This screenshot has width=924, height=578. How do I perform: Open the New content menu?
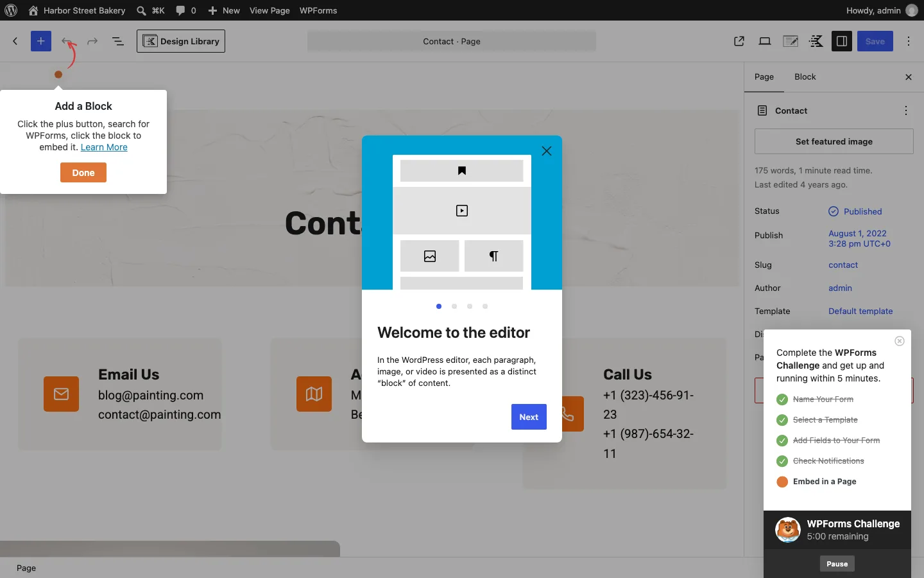tap(224, 10)
